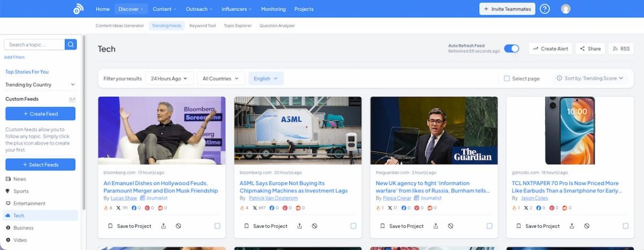The width and height of the screenshot is (644, 250).
Task: Select the Trending Feeds tab
Action: coord(167,25)
